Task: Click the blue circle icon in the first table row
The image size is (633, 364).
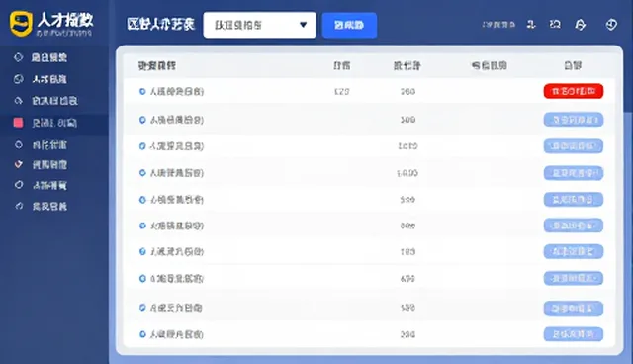Action: 142,92
